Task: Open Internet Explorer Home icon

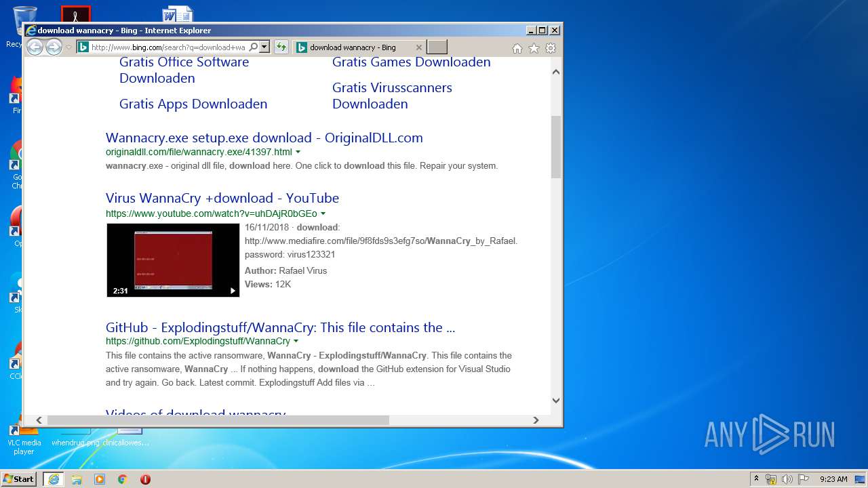Action: click(517, 48)
